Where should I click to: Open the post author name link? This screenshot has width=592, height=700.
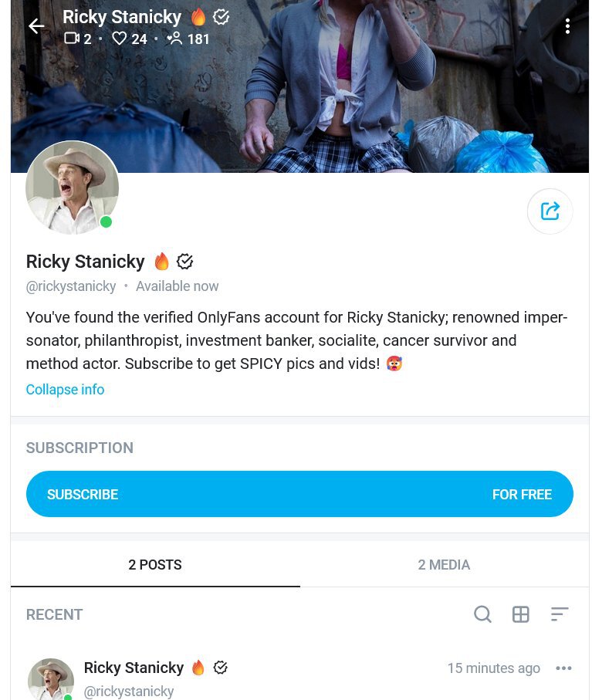134,668
